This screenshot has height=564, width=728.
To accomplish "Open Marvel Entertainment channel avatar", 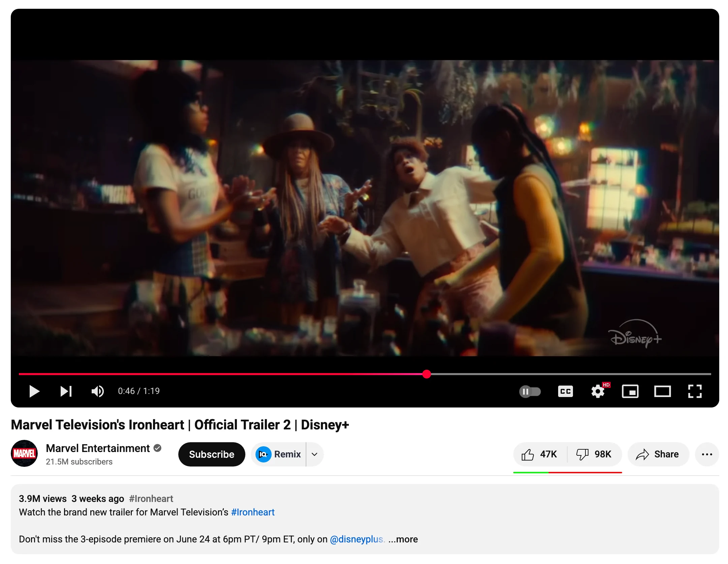I will point(24,454).
